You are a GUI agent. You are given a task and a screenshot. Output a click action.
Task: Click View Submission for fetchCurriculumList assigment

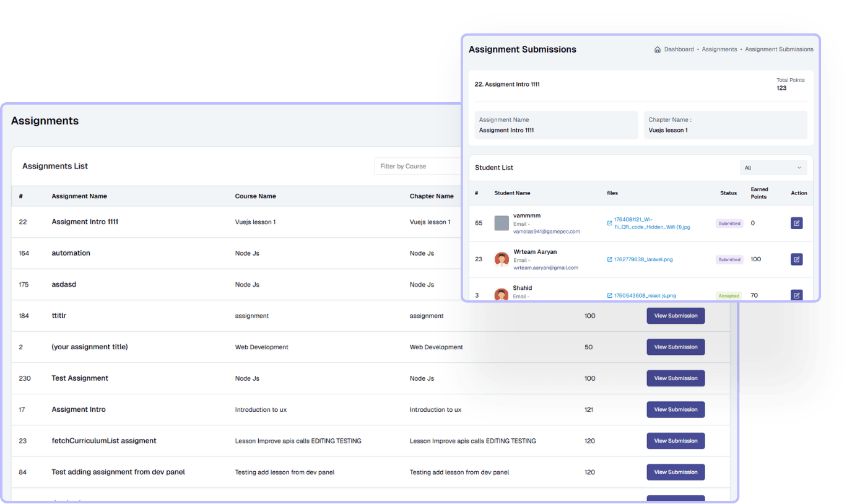675,441
